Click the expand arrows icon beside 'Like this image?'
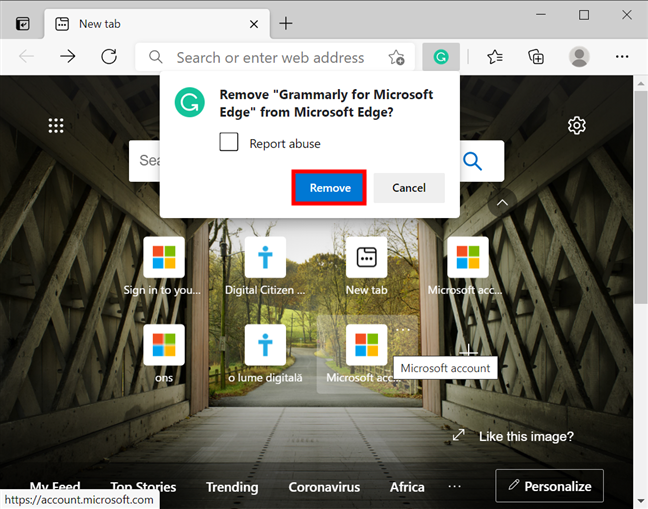 click(458, 435)
